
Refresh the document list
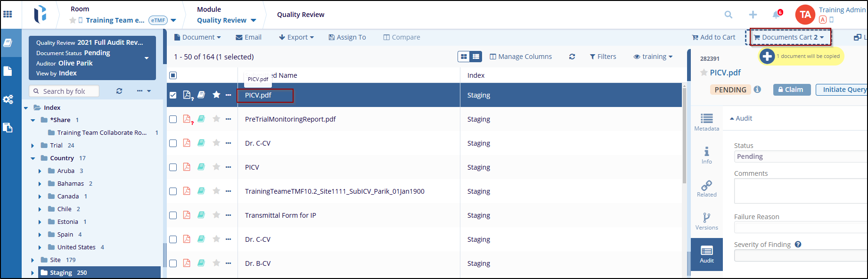[572, 57]
